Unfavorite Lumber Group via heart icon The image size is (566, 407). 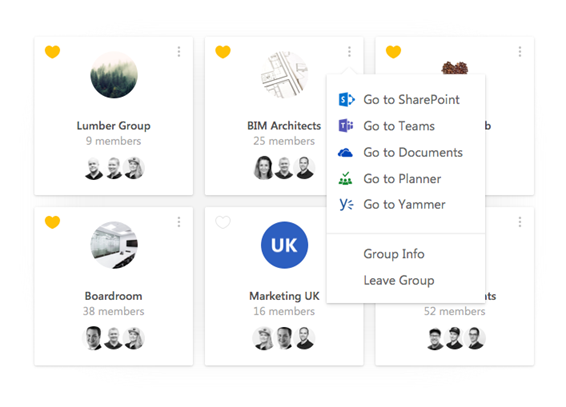[x=52, y=52]
